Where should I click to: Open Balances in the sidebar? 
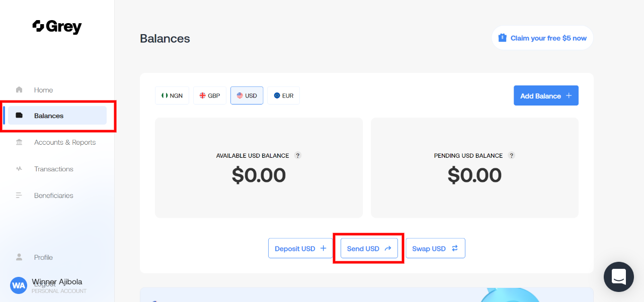coord(57,116)
